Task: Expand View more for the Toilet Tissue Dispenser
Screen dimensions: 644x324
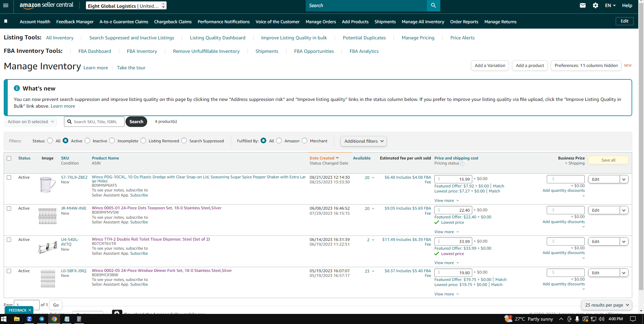Action: pos(447,263)
